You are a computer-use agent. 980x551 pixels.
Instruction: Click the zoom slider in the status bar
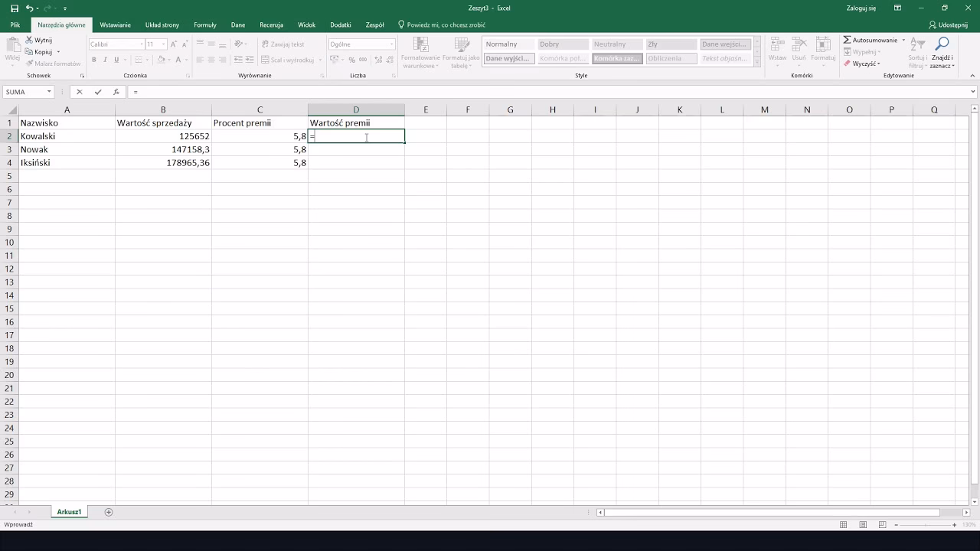(x=925, y=525)
